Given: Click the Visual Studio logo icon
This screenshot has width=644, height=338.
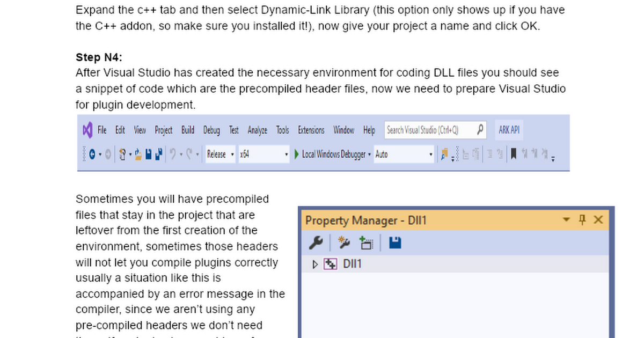Looking at the screenshot, I should pyautogui.click(x=87, y=130).
